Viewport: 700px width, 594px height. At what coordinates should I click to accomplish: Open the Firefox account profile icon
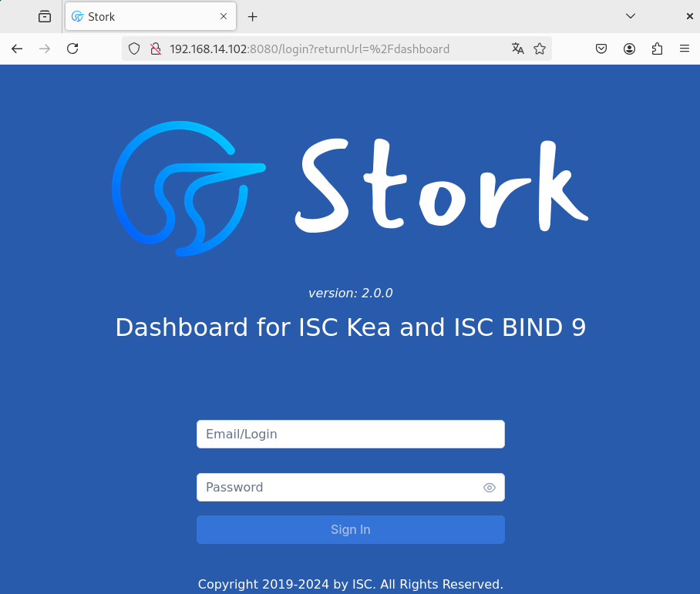coord(629,48)
